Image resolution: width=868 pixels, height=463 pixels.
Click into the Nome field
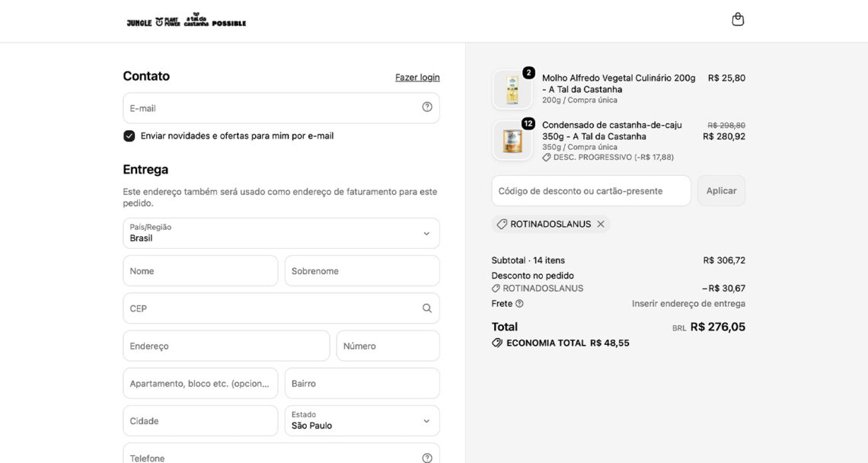click(x=200, y=271)
